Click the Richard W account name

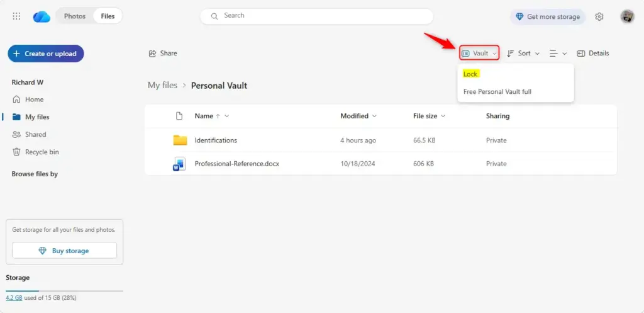tap(28, 83)
